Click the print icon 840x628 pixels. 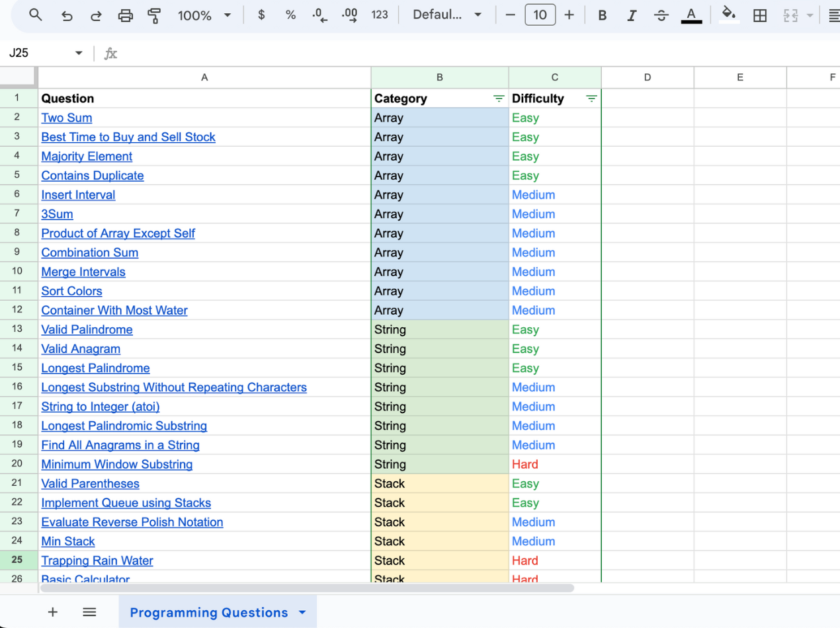(125, 15)
